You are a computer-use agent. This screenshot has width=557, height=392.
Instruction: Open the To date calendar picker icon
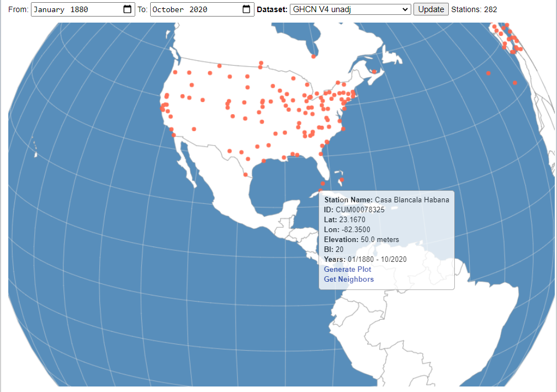click(246, 9)
